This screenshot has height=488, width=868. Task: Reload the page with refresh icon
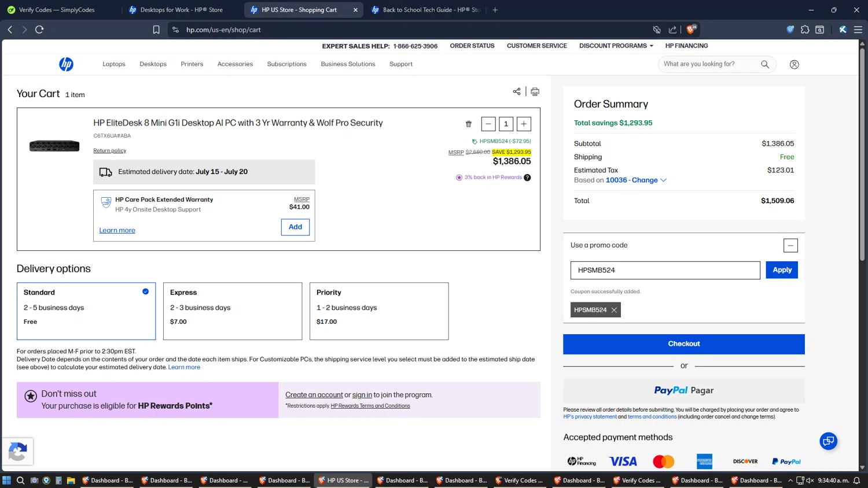click(x=39, y=29)
